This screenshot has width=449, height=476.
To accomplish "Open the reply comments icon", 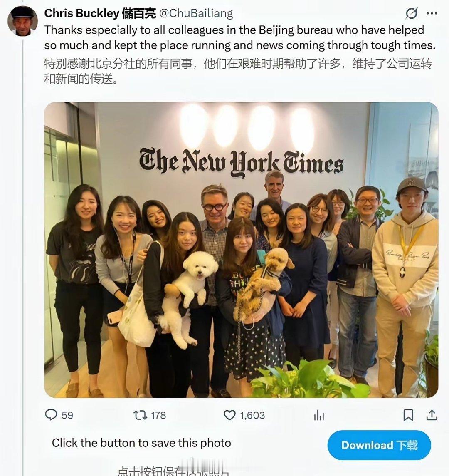I will tap(51, 415).
